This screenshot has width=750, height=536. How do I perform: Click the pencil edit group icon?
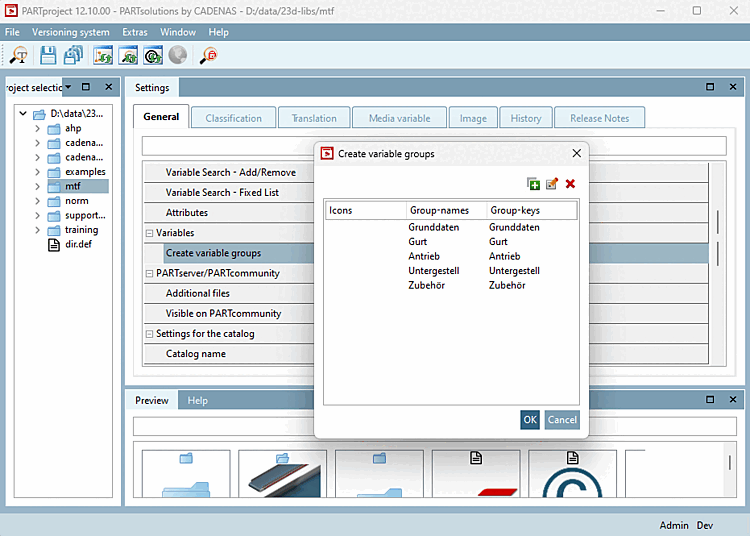point(552,184)
